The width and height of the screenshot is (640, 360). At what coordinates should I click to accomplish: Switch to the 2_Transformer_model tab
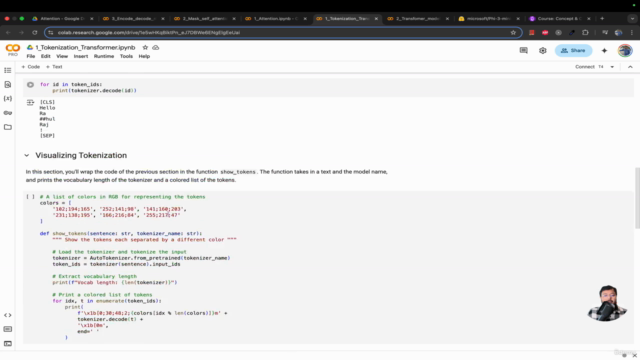(x=417, y=18)
